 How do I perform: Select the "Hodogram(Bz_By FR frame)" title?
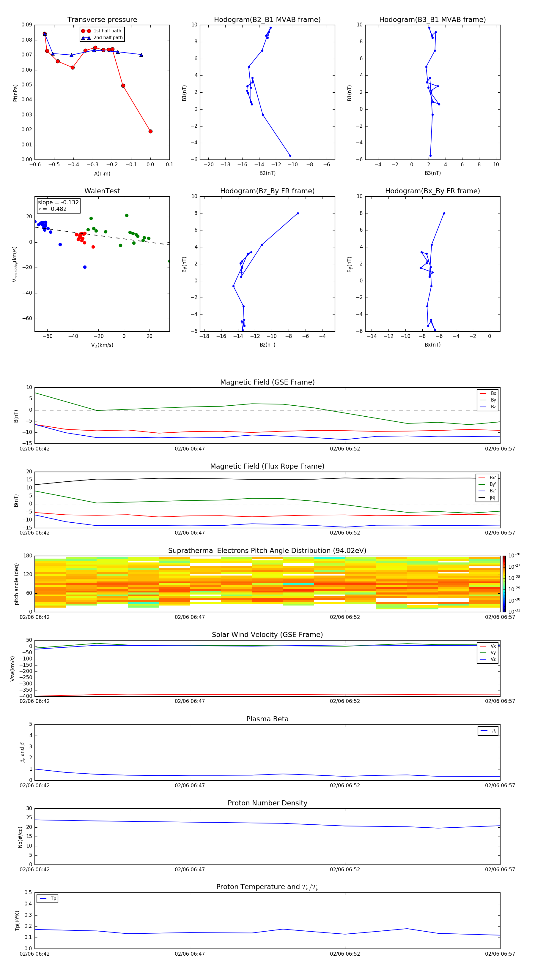267,191
